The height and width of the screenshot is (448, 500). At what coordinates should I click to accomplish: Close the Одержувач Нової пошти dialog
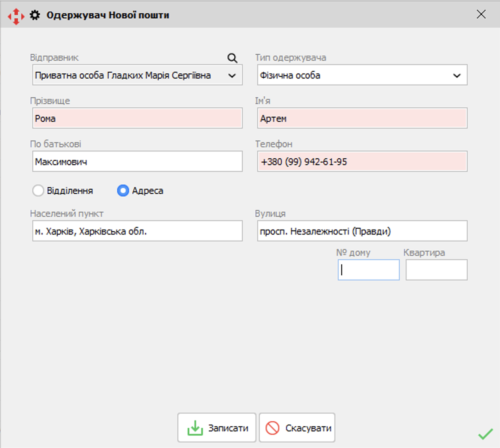[x=481, y=14]
